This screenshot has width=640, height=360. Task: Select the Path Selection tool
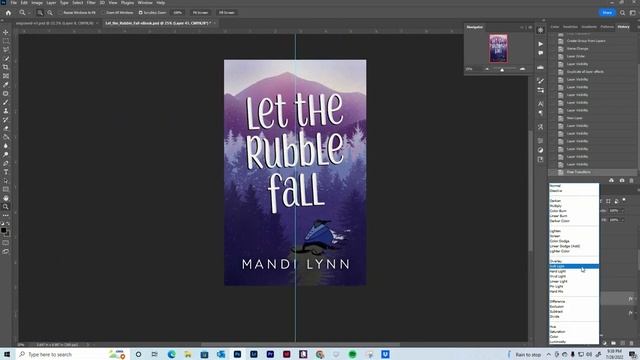tap(6, 181)
